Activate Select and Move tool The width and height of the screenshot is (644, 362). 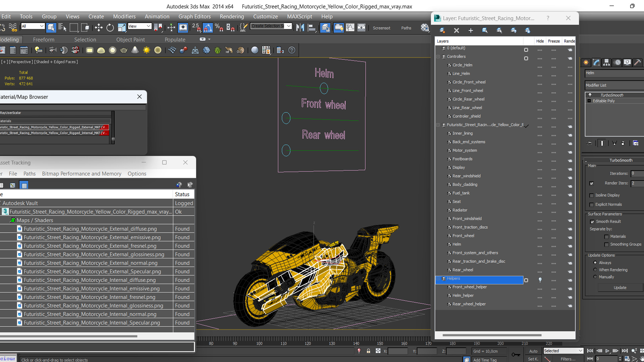99,27
